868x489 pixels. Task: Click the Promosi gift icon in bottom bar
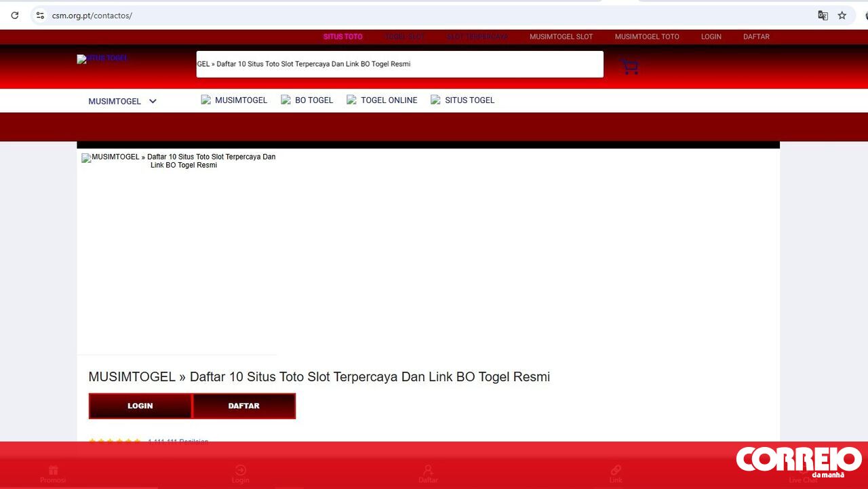[53, 470]
